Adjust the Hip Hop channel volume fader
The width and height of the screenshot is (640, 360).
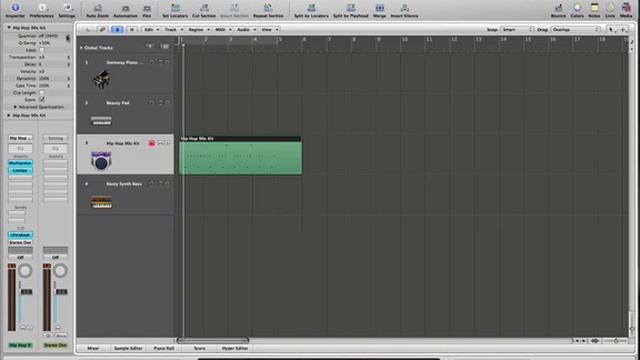click(26, 291)
